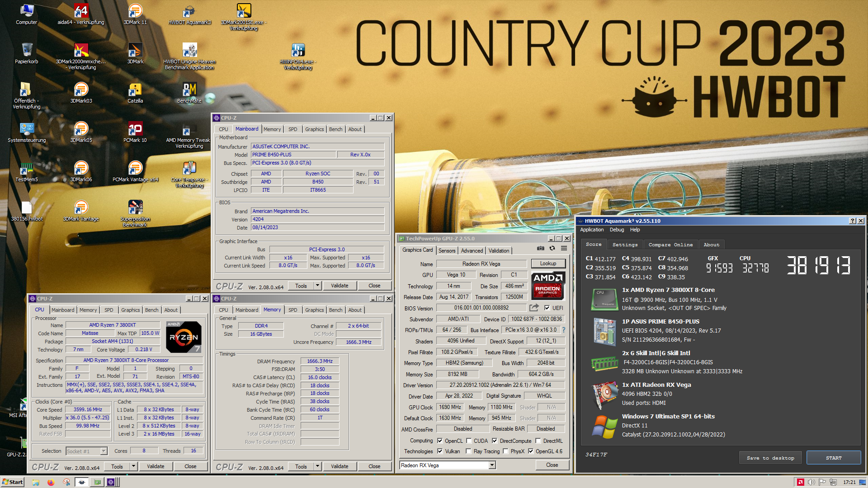The height and width of the screenshot is (488, 868).
Task: Click GPU-Z screenshot camera icon
Action: (540, 248)
